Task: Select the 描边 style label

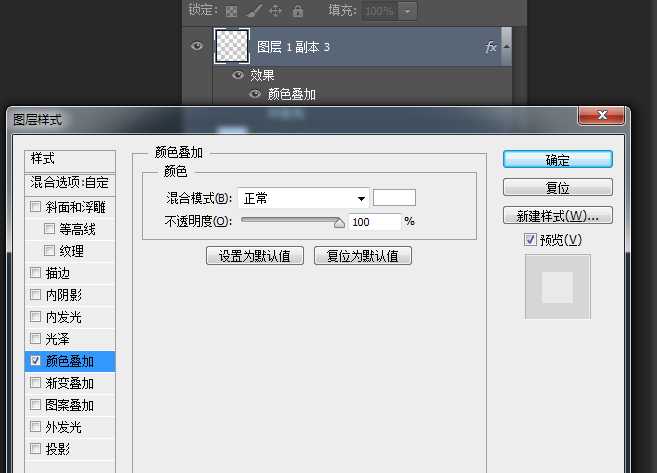Action: pos(57,273)
